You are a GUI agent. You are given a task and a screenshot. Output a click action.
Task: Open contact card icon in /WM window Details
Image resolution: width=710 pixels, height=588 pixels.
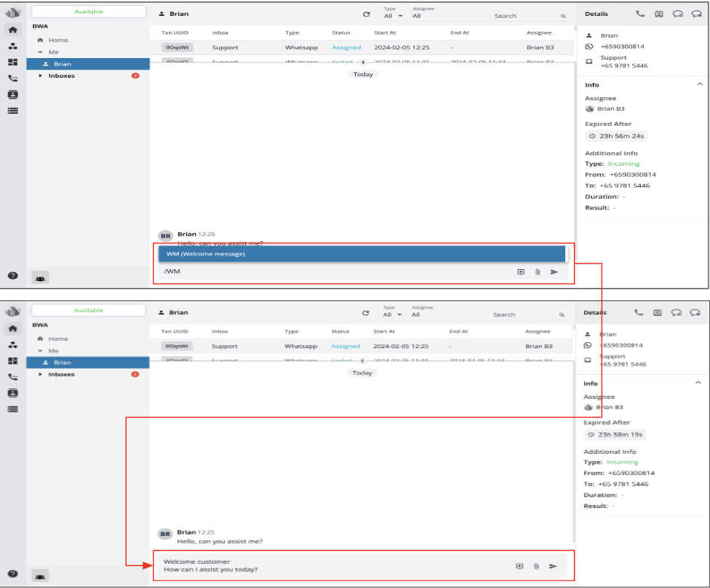[x=659, y=14]
